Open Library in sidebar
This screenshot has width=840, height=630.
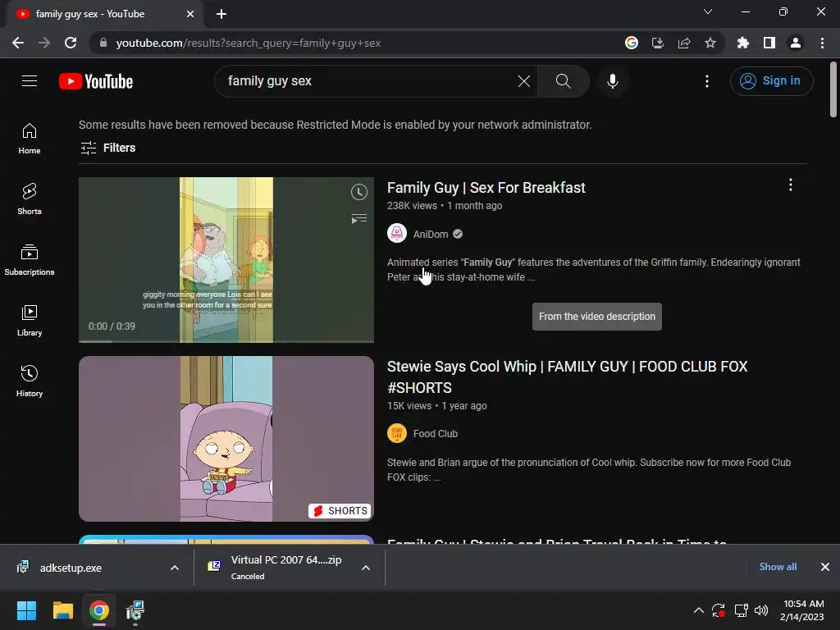(30, 321)
